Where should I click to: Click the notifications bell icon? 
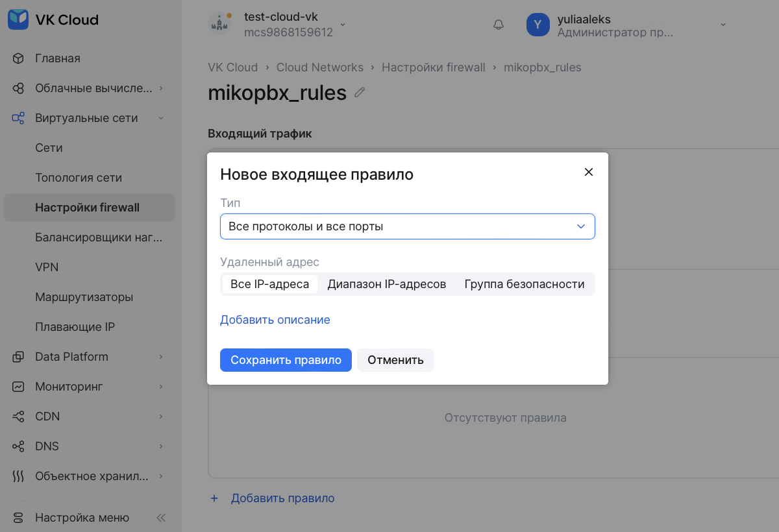(x=499, y=25)
